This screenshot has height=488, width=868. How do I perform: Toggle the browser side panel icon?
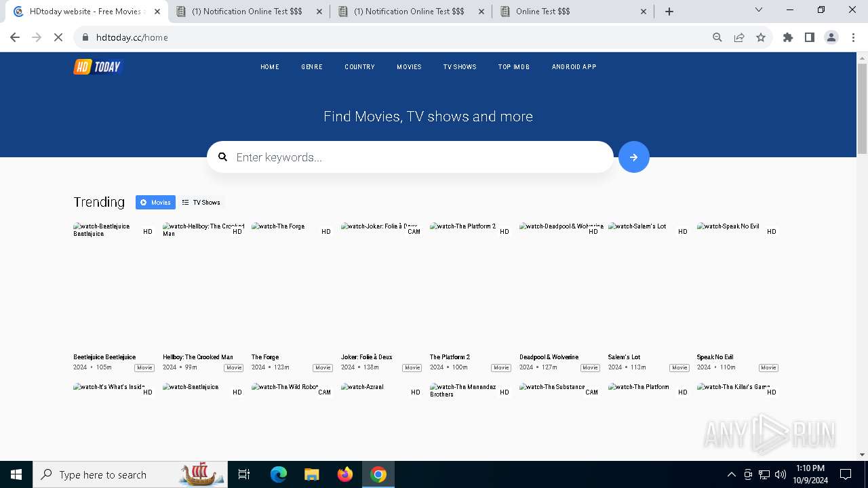point(810,37)
